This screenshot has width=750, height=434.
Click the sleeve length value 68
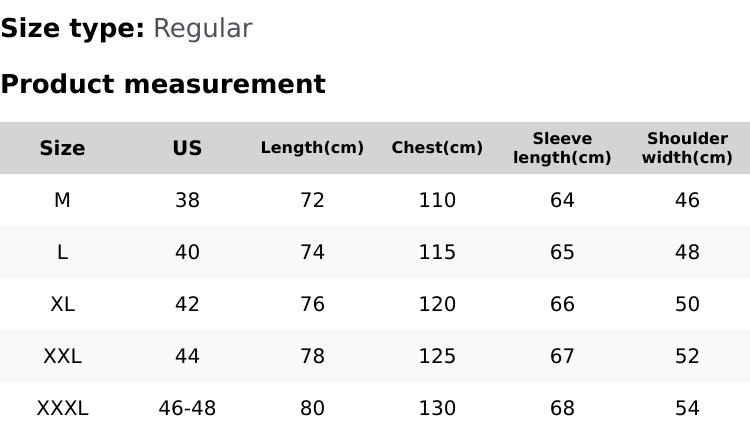(562, 408)
